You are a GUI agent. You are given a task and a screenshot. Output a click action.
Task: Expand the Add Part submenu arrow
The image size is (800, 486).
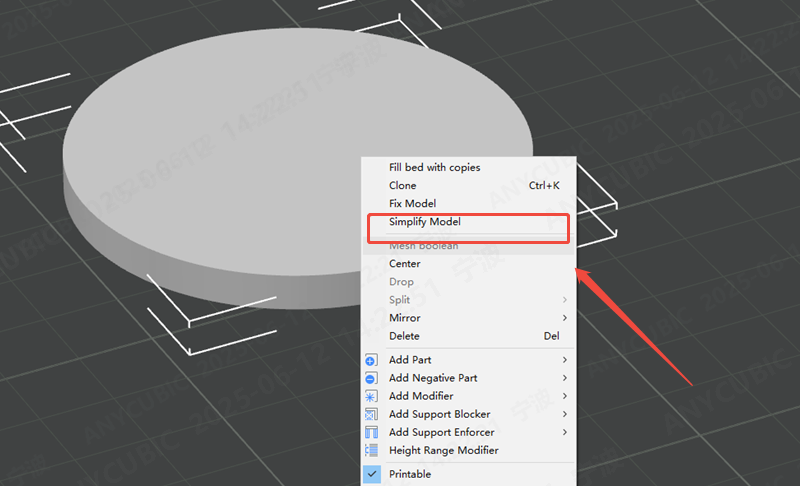point(565,360)
